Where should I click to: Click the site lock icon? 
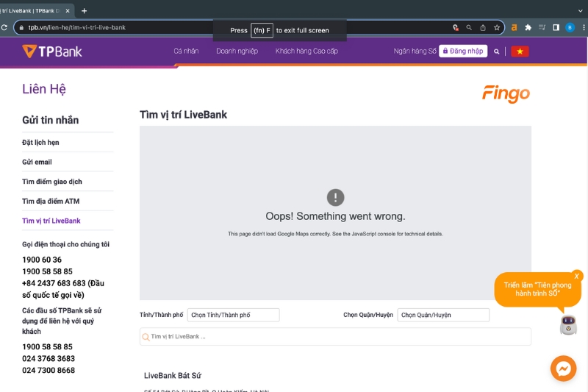(x=21, y=27)
